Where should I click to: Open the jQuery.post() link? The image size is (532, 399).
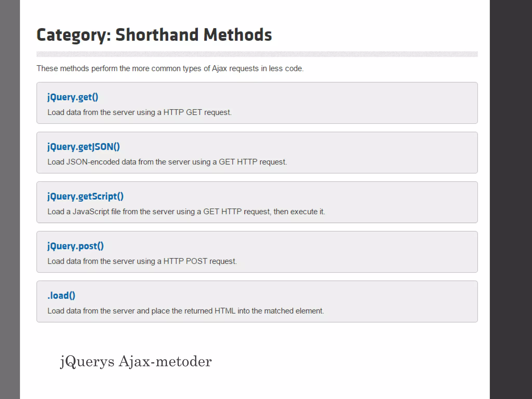coord(75,246)
